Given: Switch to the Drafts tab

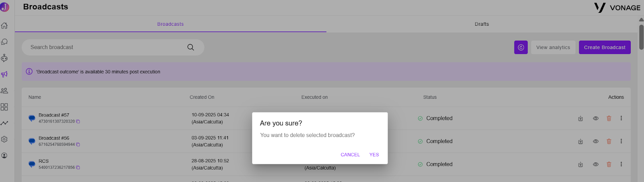Looking at the screenshot, I should pos(482,24).
